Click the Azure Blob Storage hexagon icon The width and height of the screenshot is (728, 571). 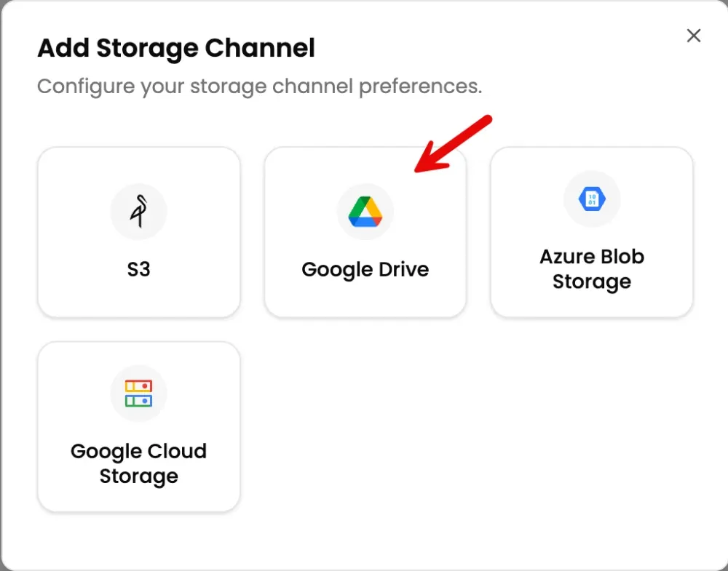coord(592,199)
